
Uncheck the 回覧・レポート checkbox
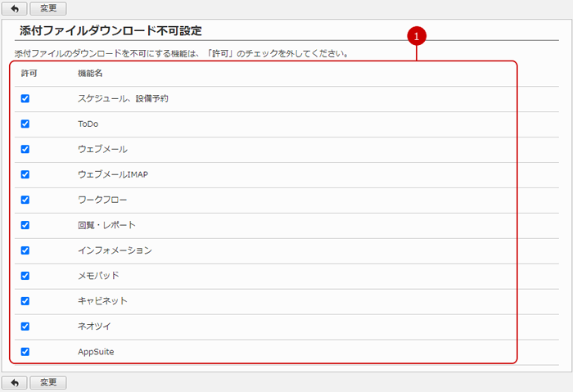coord(25,225)
